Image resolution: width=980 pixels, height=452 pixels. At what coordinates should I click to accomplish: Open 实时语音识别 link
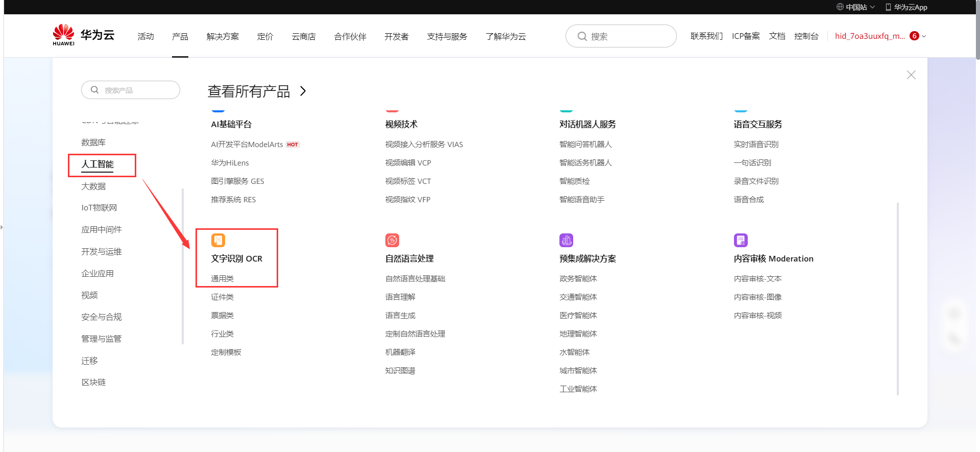point(756,145)
